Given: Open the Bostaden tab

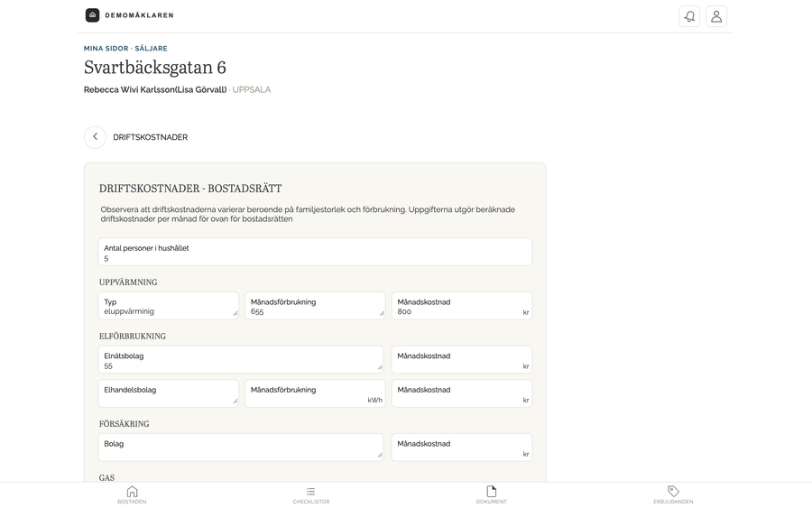Looking at the screenshot, I should coord(132,495).
